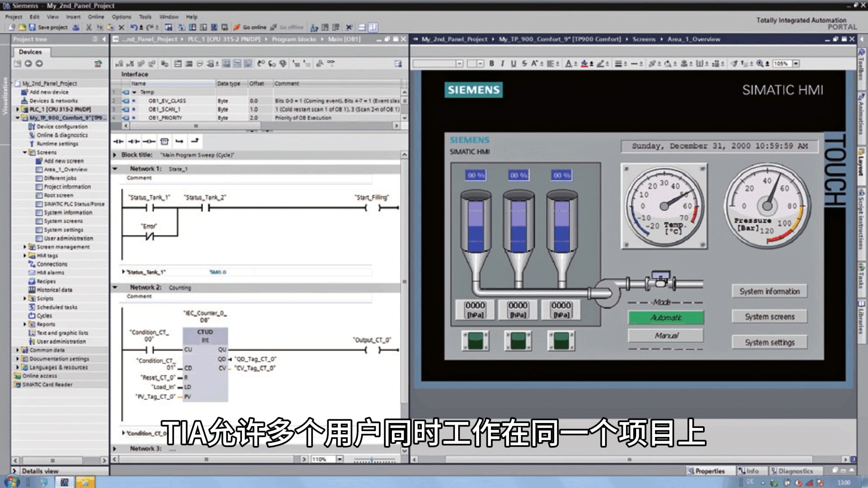Open the Project menu
Viewport: 868px width, 488px height.
14,17
